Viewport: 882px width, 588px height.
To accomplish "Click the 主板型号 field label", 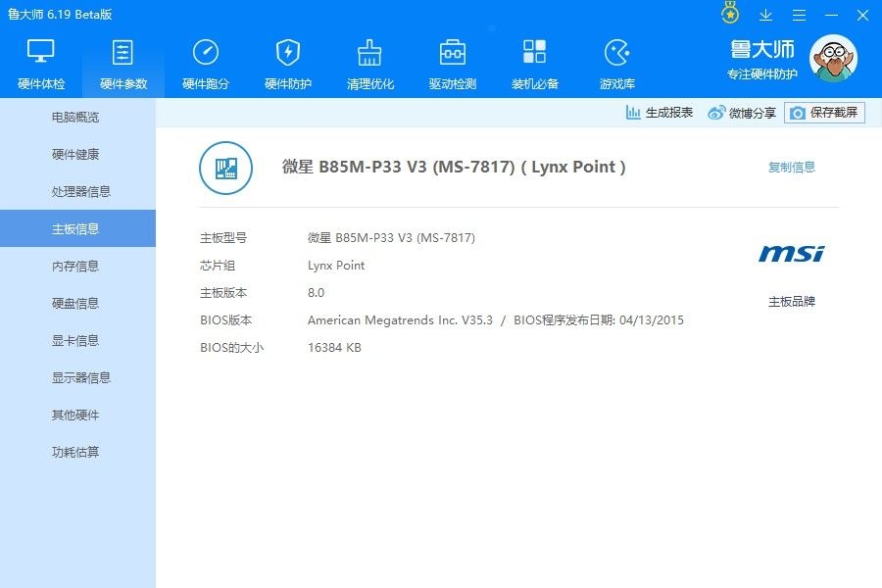I will (223, 237).
